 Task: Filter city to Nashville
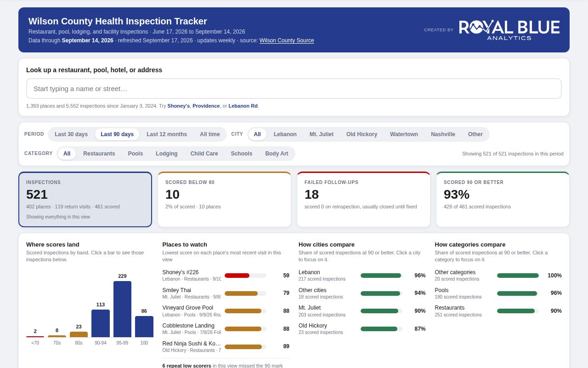[443, 134]
